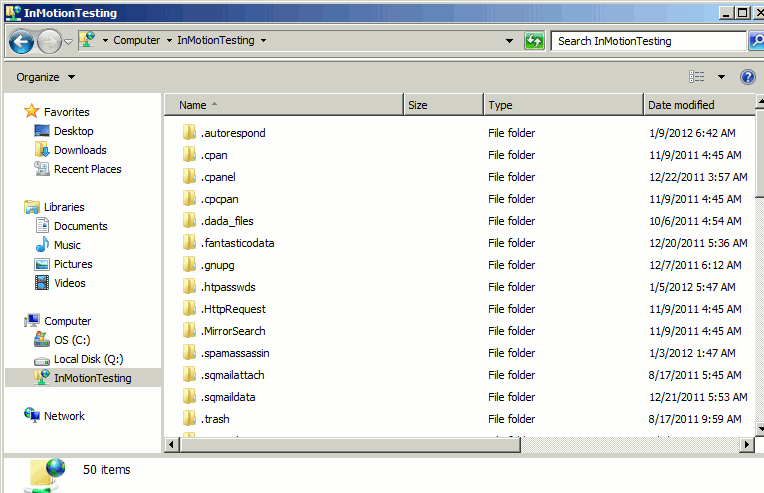764x493 pixels.
Task: Click InMotionTesting breadcrumb in address bar
Action: 216,40
